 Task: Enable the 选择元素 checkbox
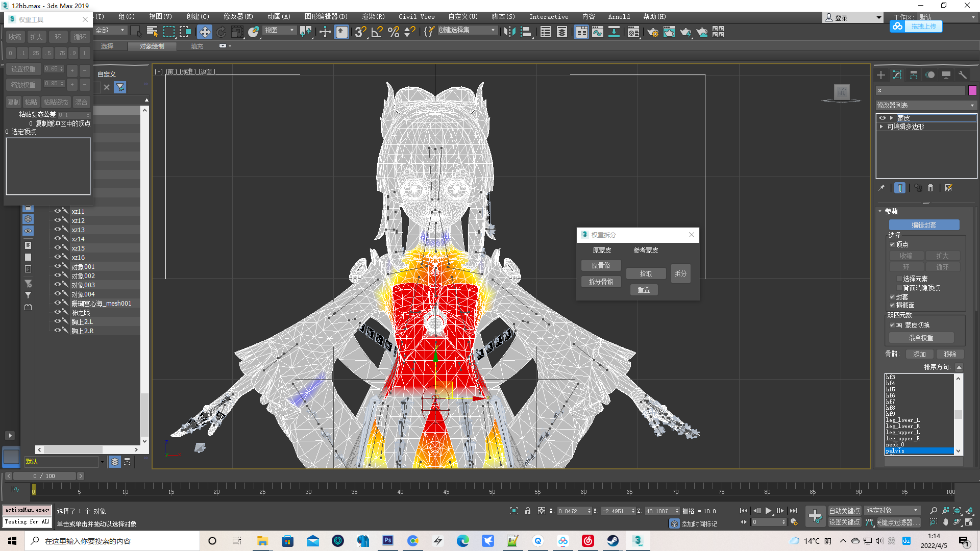pos(899,279)
